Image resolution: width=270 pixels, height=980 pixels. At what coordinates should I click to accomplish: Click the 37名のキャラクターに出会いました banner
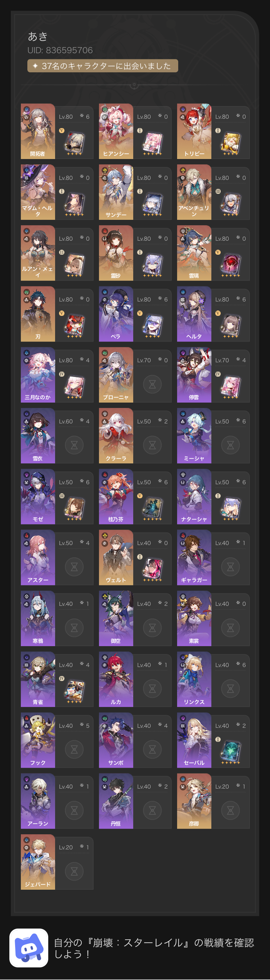click(x=103, y=66)
